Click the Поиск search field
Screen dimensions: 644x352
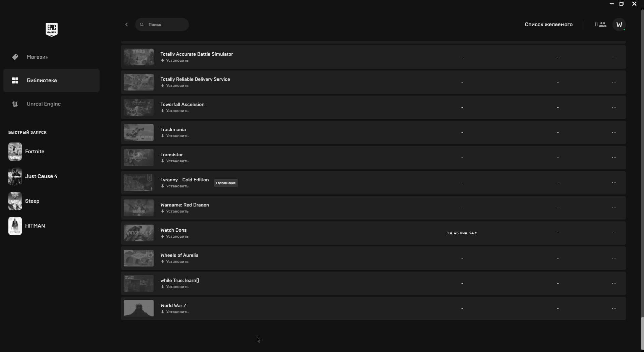point(164,24)
